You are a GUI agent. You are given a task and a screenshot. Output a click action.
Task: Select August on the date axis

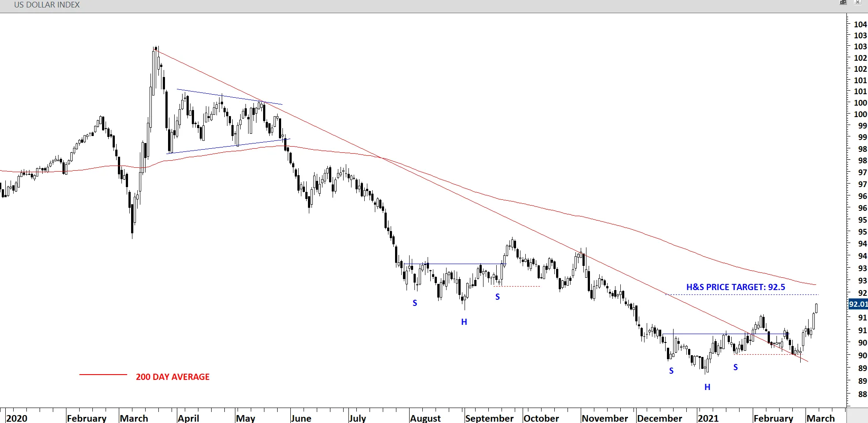[x=425, y=418]
